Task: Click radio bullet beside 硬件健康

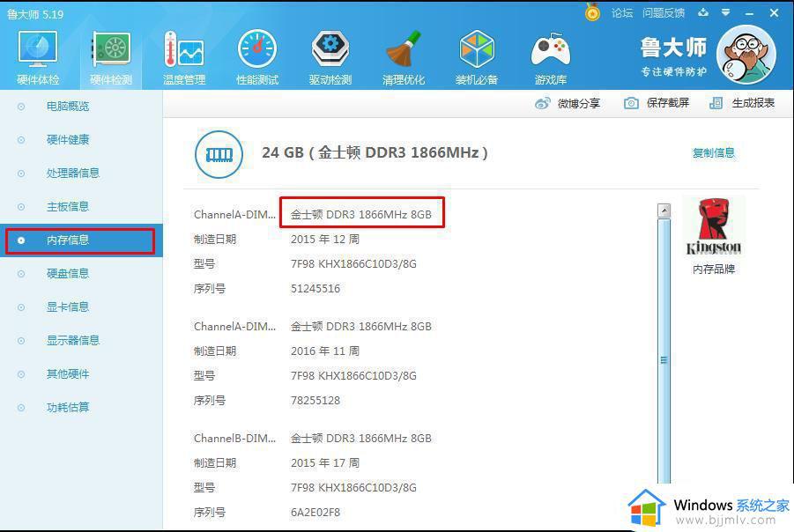Action: [21, 140]
